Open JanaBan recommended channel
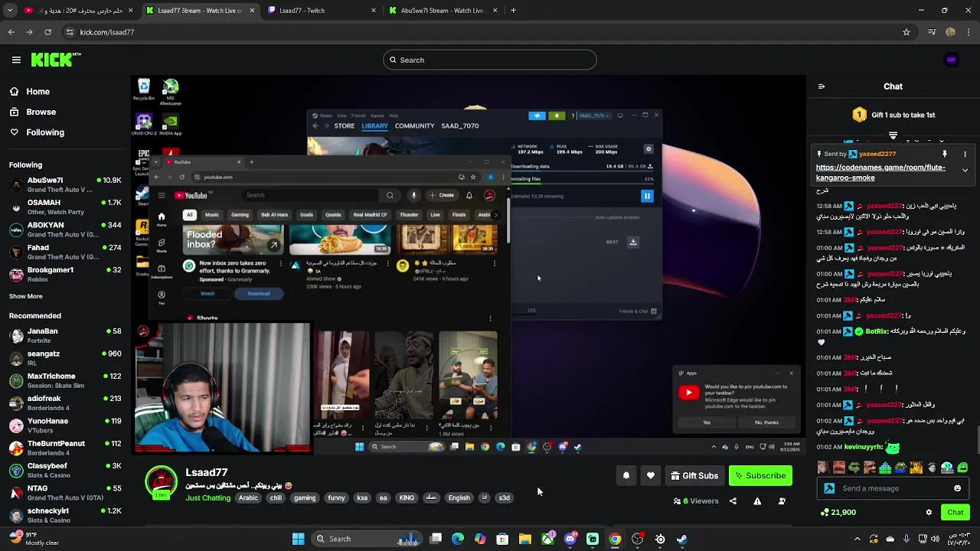 click(x=65, y=335)
